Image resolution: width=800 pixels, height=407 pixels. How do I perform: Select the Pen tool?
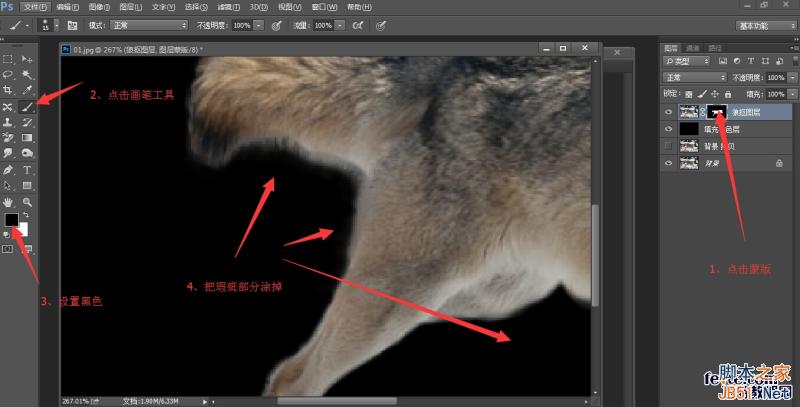(8, 170)
